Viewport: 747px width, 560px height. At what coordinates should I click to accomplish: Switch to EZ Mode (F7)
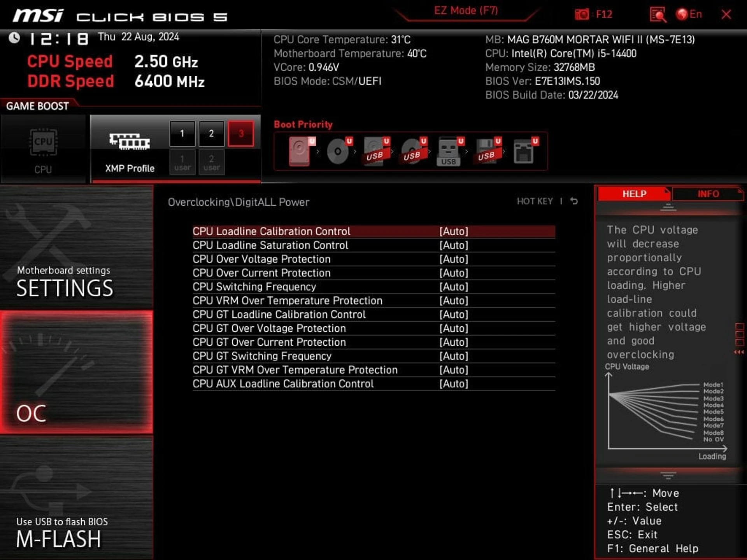click(x=466, y=10)
